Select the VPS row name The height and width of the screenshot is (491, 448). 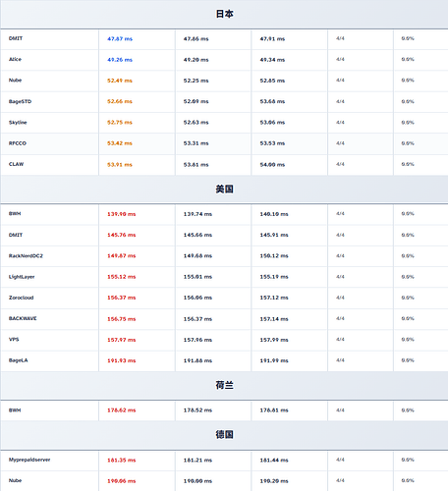[x=14, y=339]
